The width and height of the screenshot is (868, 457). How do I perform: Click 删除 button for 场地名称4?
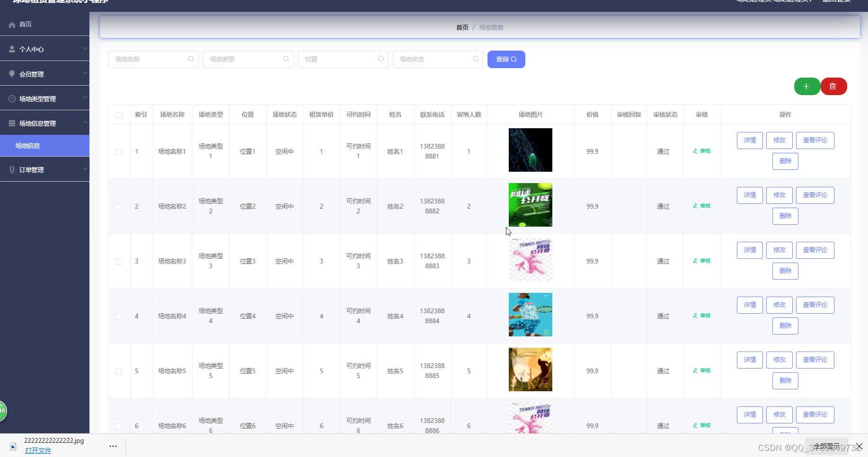785,326
